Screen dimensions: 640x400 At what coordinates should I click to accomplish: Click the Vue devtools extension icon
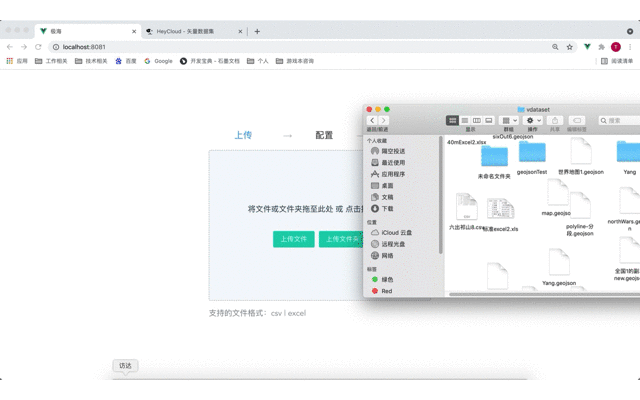587,47
